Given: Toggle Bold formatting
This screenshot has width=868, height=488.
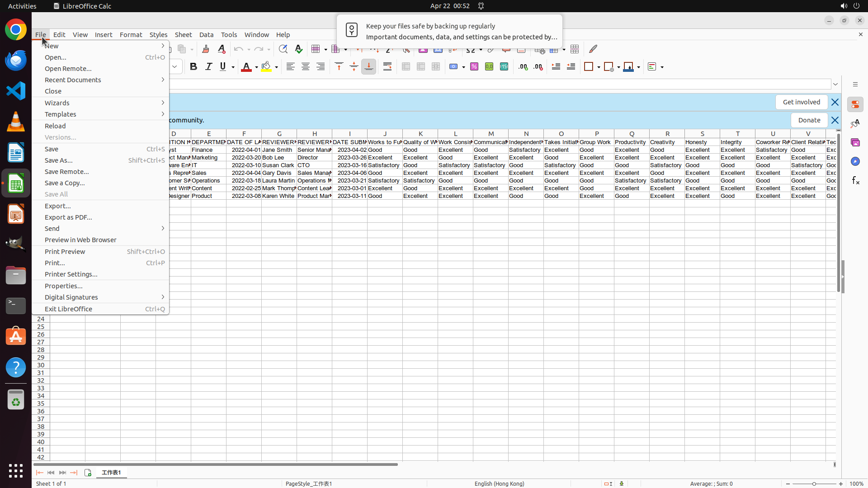Looking at the screenshot, I should point(193,67).
